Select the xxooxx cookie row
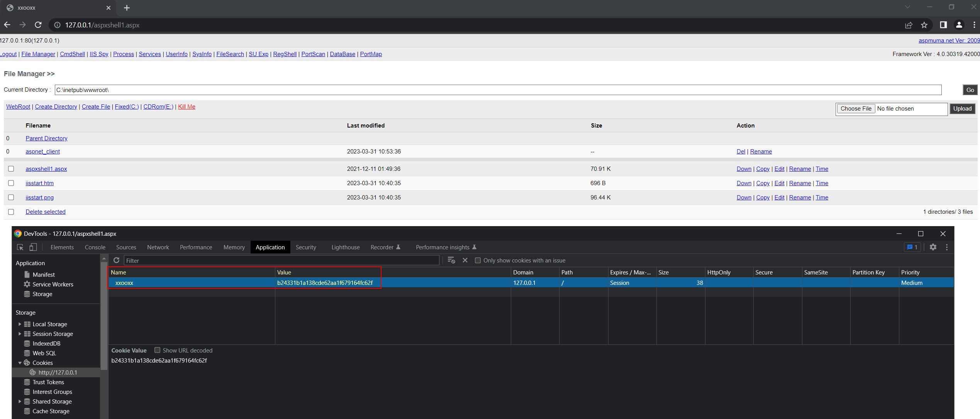The height and width of the screenshot is (419, 980). coord(531,283)
